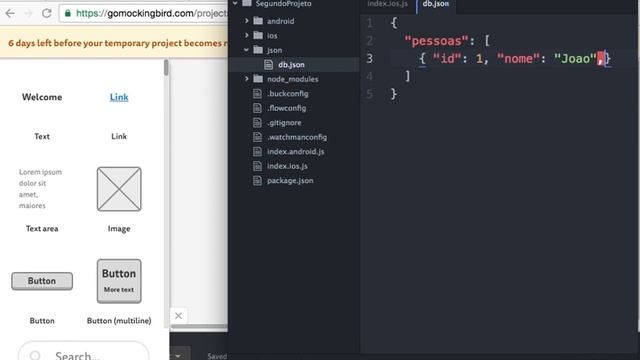640x360 pixels.
Task: Open .gitignore from the file tree
Action: tap(284, 122)
